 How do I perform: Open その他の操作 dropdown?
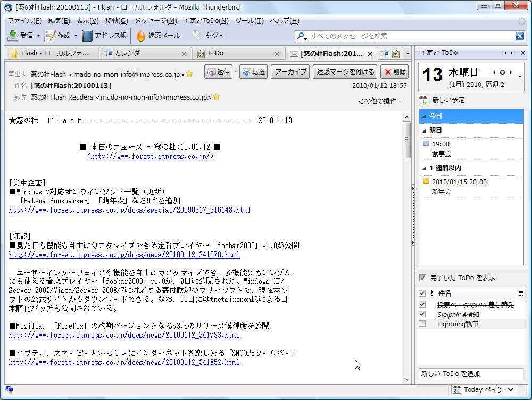click(x=380, y=101)
